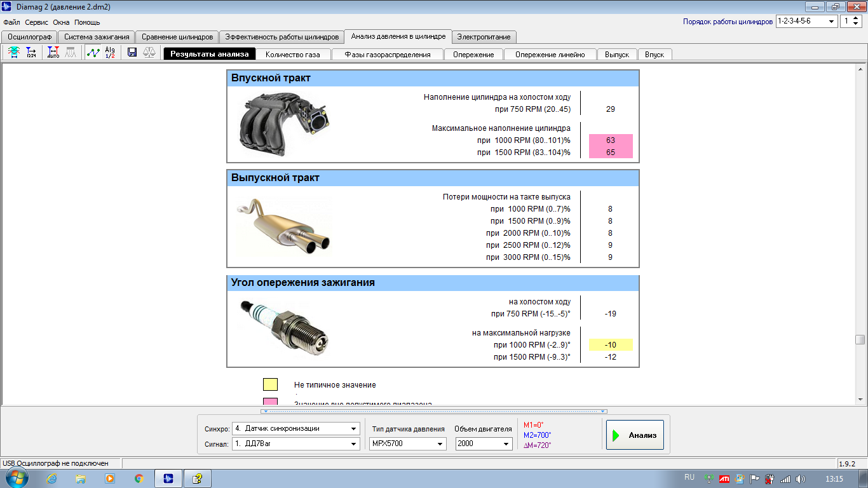Select the Результаты анализа sub-tab

click(210, 54)
